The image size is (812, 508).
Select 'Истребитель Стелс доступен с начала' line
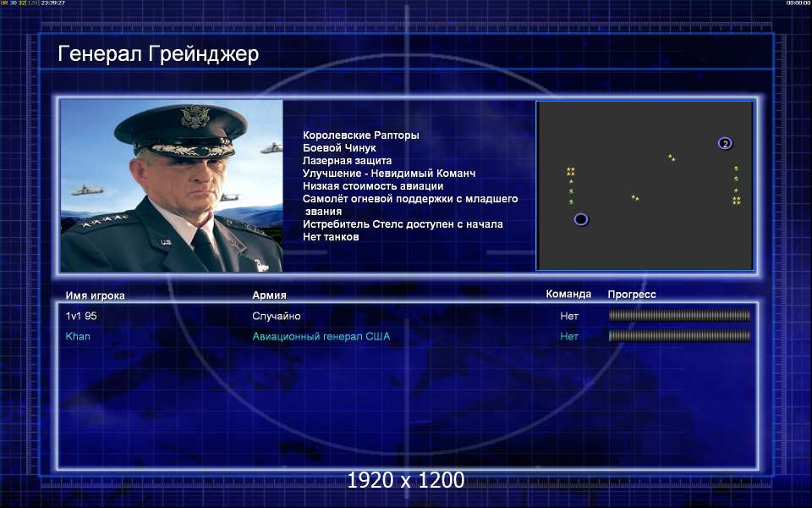pyautogui.click(x=403, y=224)
